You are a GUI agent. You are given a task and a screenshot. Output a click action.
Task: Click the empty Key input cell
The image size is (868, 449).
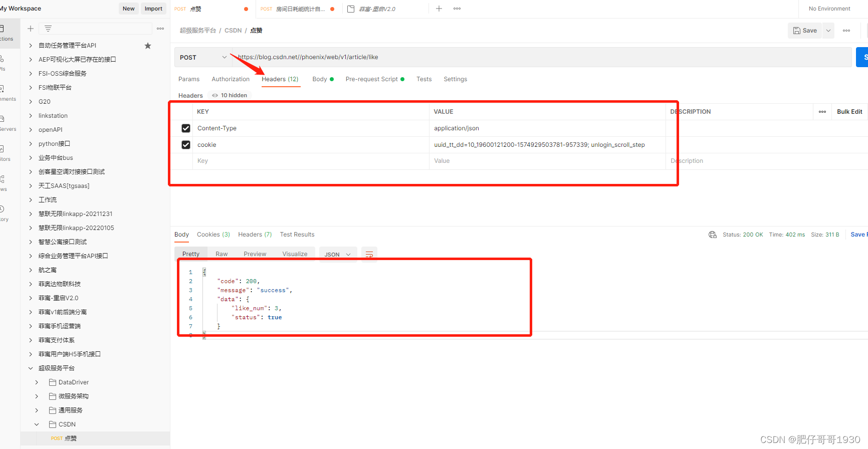311,161
